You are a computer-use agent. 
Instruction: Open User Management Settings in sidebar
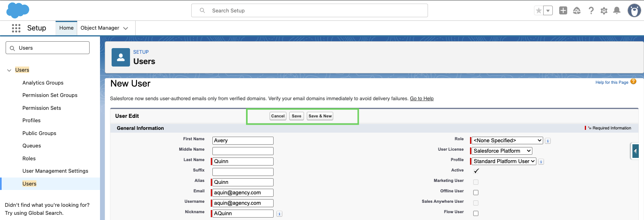point(55,171)
